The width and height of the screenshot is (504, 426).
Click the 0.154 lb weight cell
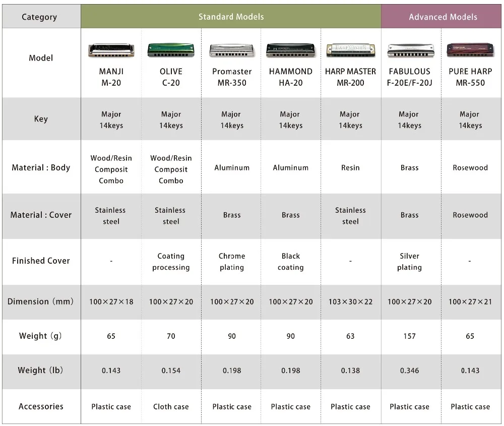tap(171, 371)
